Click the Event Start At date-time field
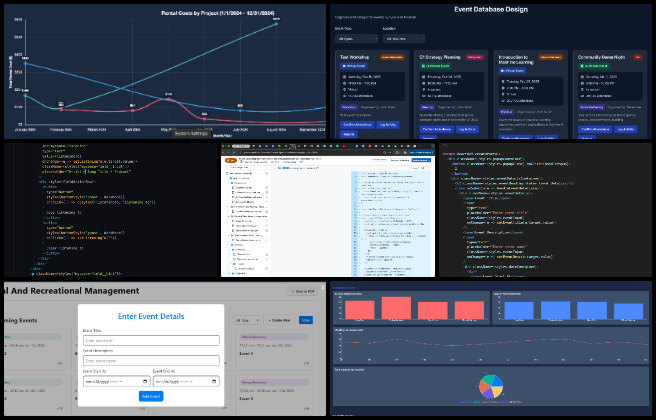Viewport: 656px width, 420px height. point(116,382)
